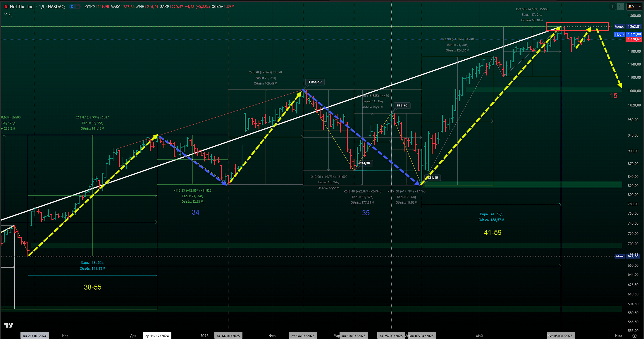The image size is (644, 339).
Task: Click the 240,98 (29,26%) 24098 measurement label
Action: [x=266, y=72]
